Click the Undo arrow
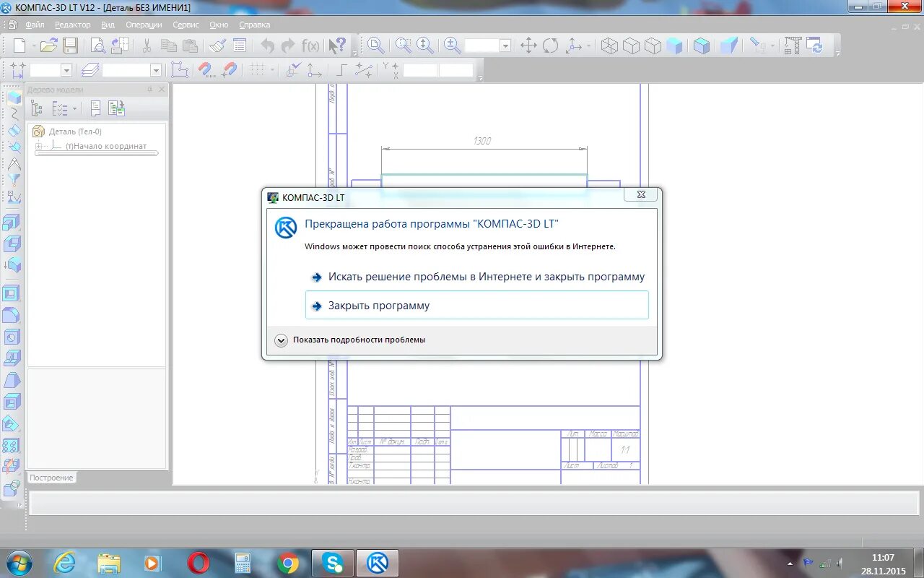The height and width of the screenshot is (578, 924). (x=268, y=46)
